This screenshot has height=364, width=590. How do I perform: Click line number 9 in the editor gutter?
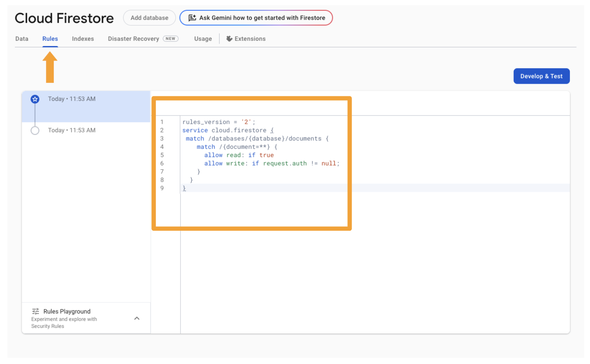click(x=162, y=188)
